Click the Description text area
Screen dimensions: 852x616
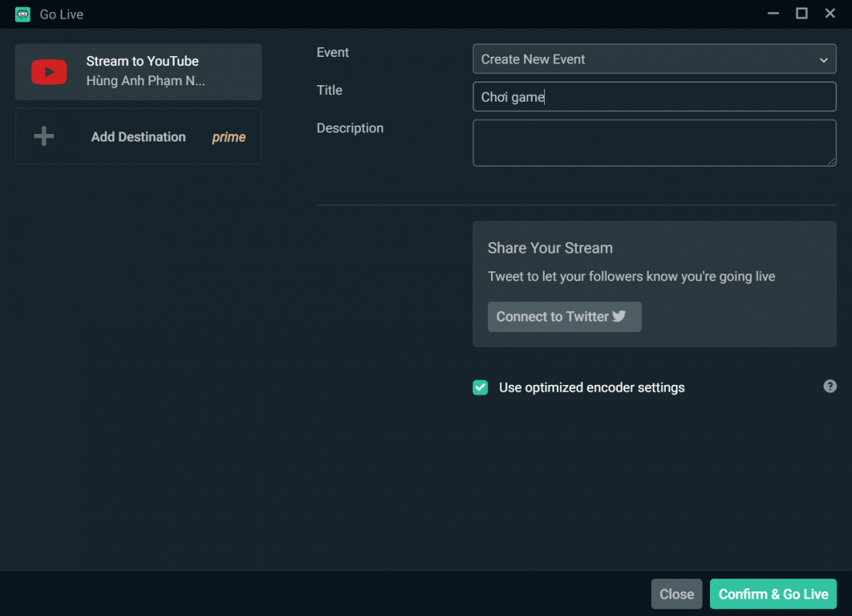click(654, 143)
